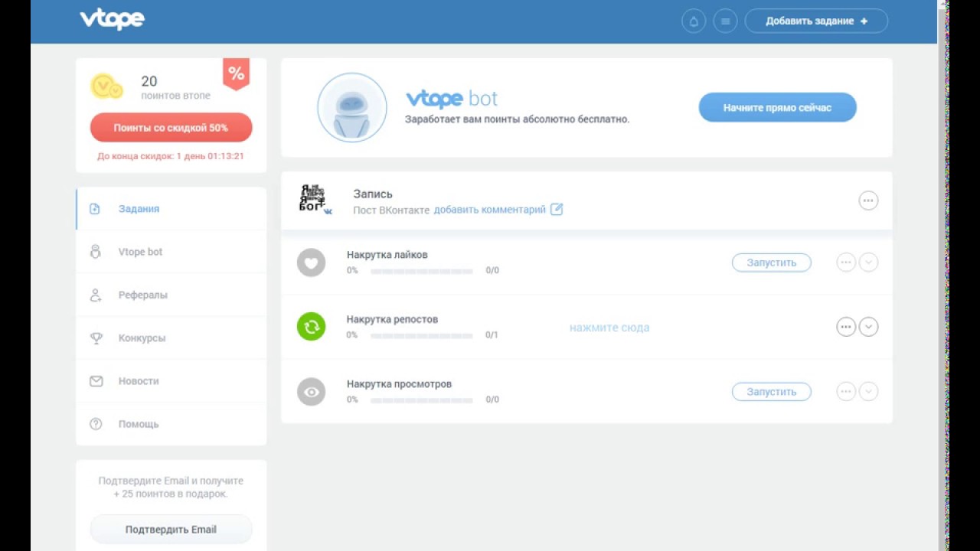The width and height of the screenshot is (980, 551).
Task: Click the добавить комментарий link
Action: (490, 210)
